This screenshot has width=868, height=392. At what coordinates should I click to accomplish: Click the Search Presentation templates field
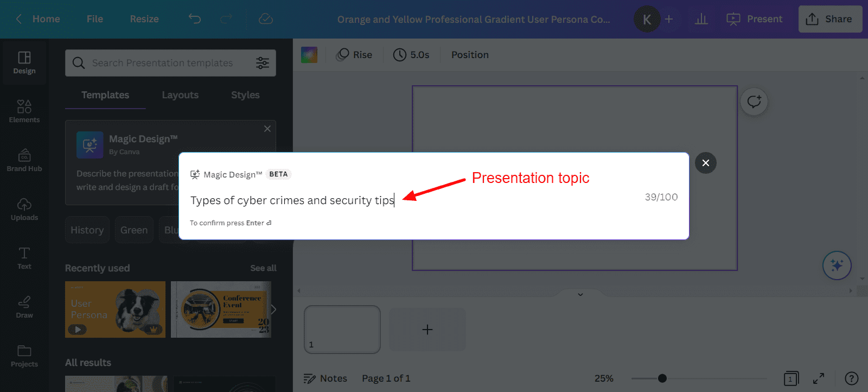coord(170,63)
